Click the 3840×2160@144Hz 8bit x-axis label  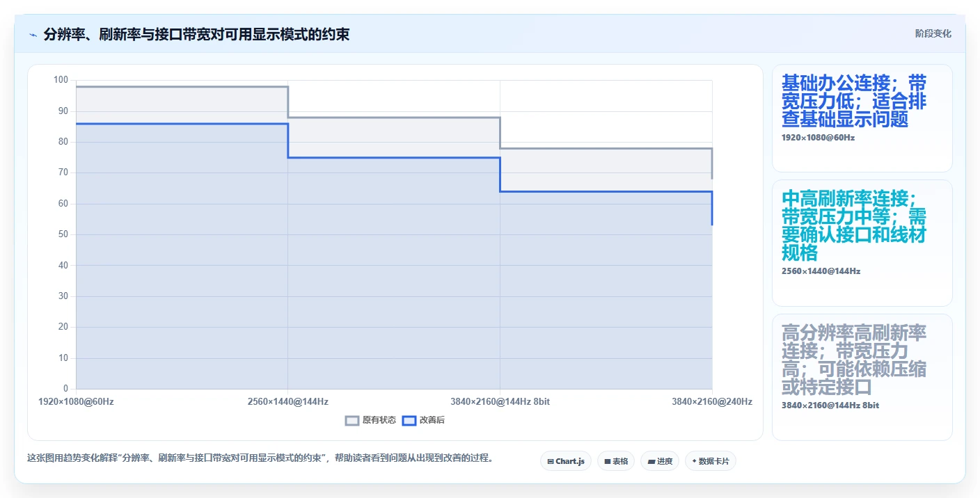click(500, 402)
